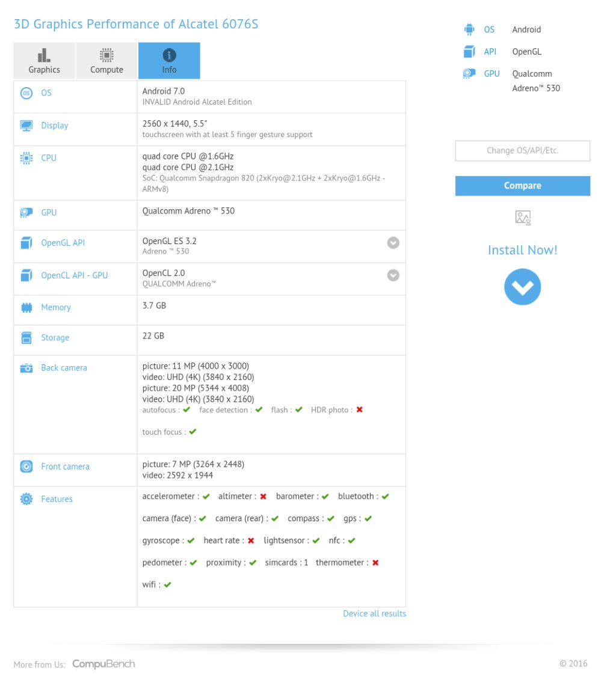Expand the OpenCL 2.0 details

393,275
